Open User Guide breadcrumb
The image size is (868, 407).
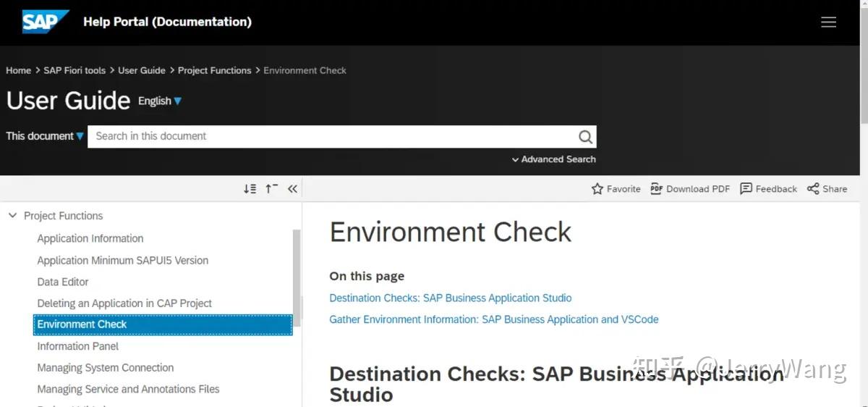[142, 70]
